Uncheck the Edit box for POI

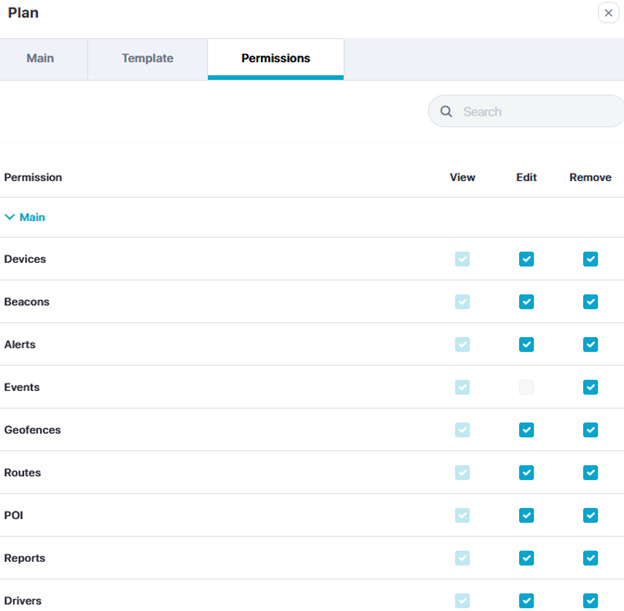coord(526,515)
